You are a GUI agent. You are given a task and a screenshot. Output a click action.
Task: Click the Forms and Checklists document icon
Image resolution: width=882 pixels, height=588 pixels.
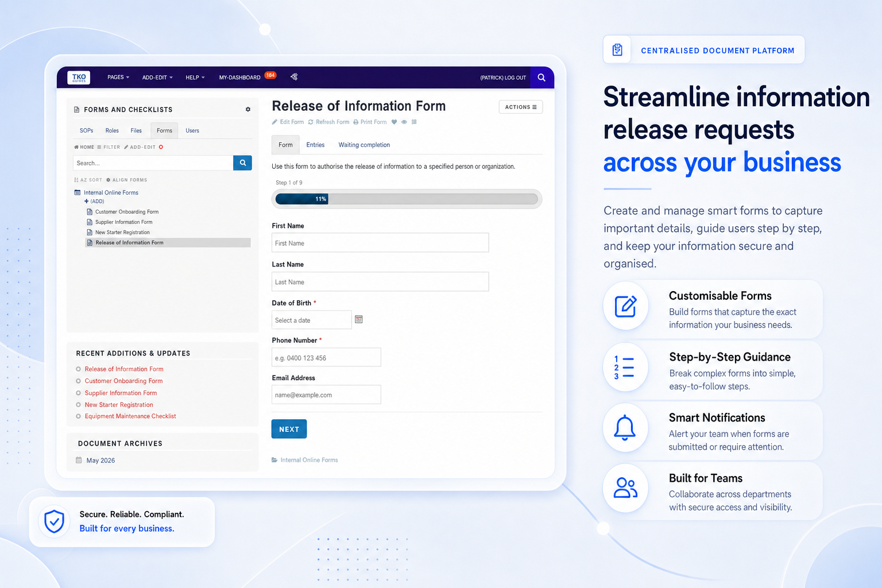tap(77, 110)
